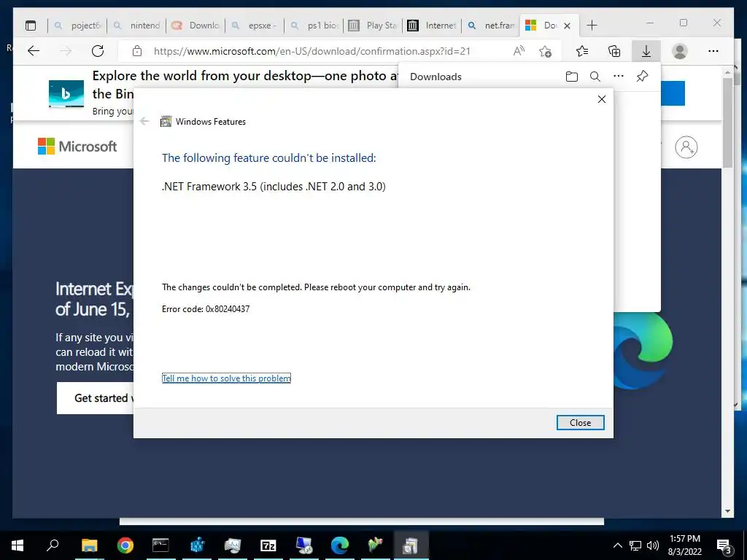Open more options in Downloads panel
This screenshot has width=747, height=560.
619,76
